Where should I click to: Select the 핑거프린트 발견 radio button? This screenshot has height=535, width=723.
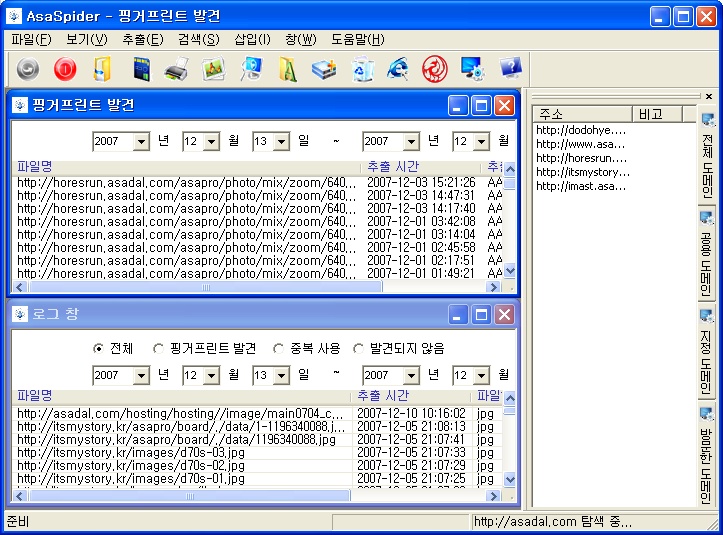coord(159,348)
